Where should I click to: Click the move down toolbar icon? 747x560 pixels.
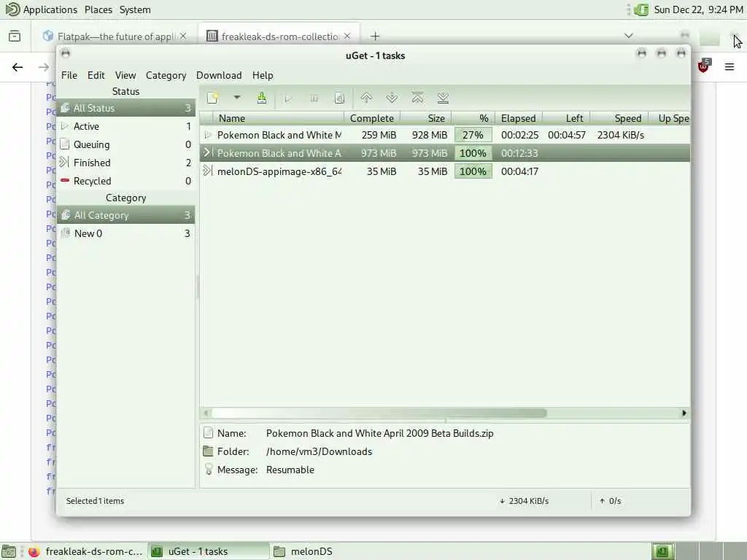(x=392, y=98)
